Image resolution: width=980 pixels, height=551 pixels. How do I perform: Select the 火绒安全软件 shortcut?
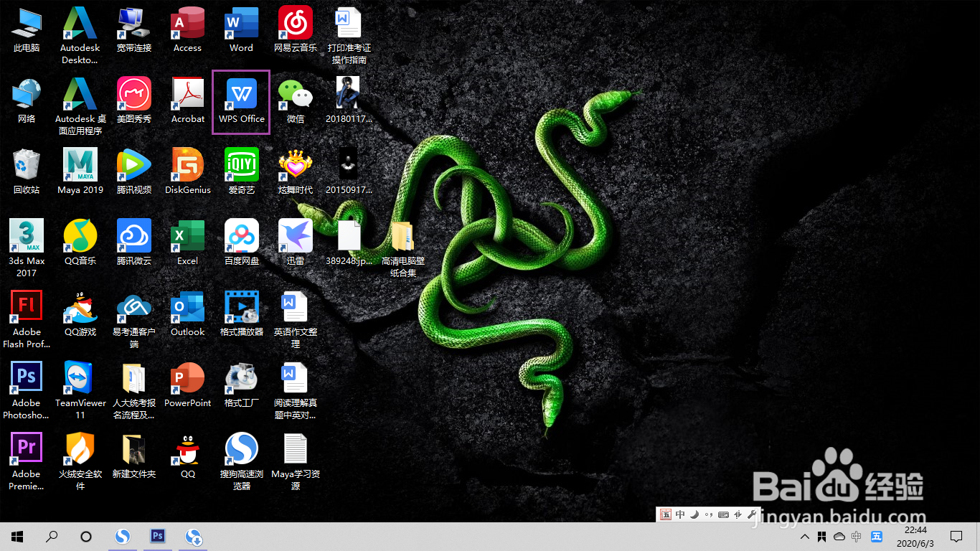coord(80,462)
